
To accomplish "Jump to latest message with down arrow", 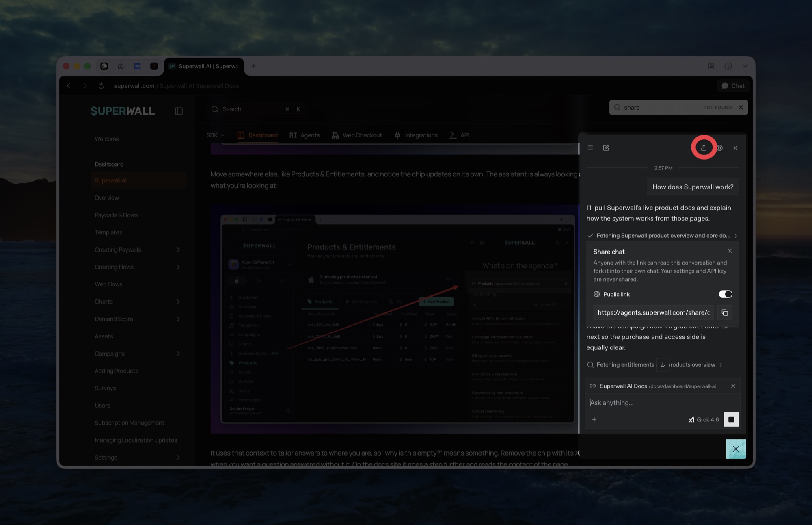I will click(663, 364).
